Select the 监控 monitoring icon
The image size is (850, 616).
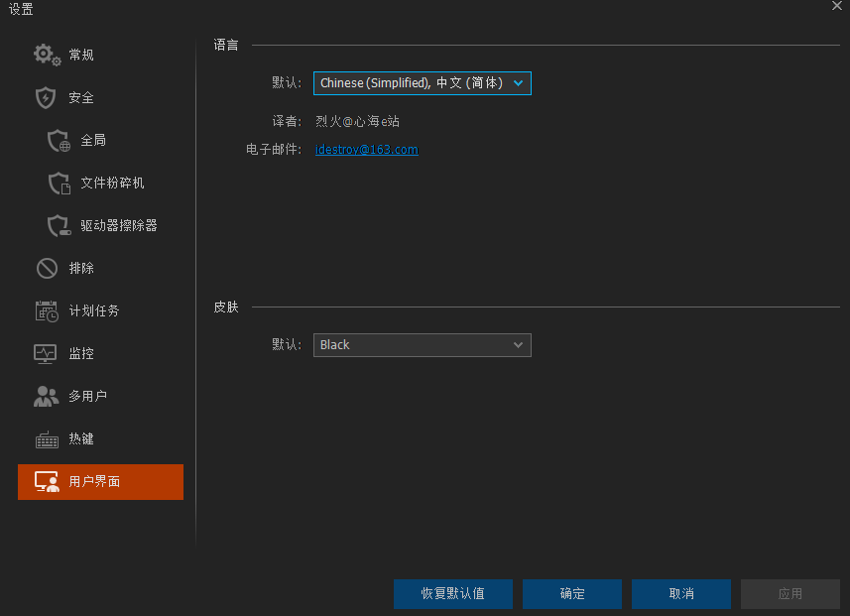46,353
